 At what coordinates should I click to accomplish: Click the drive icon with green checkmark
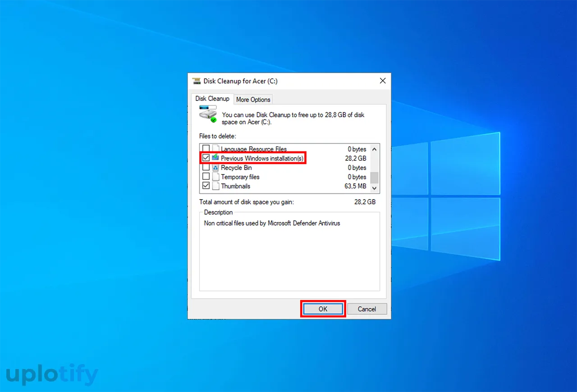[208, 114]
